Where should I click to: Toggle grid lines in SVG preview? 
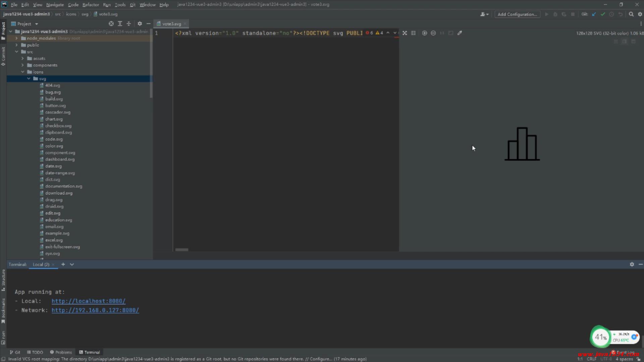pyautogui.click(x=413, y=33)
